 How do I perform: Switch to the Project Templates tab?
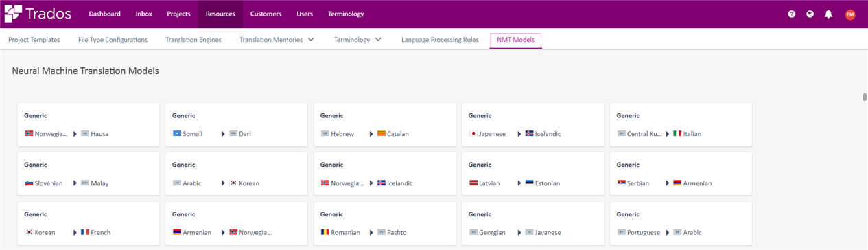click(34, 40)
